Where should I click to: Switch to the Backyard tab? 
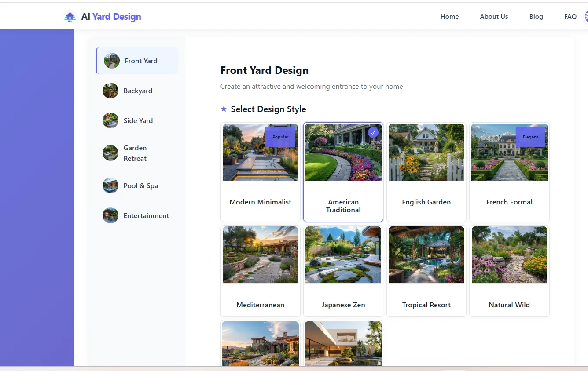click(x=137, y=91)
